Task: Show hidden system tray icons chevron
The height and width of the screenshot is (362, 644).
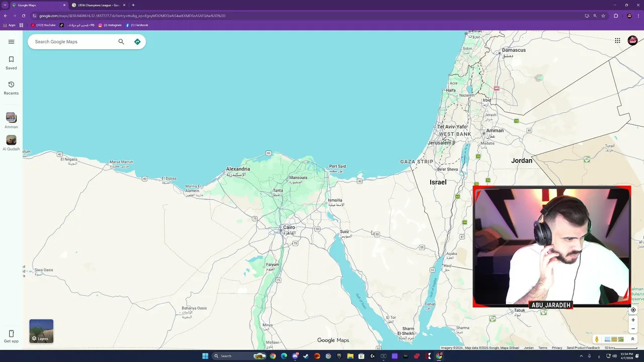Action: tap(581, 356)
